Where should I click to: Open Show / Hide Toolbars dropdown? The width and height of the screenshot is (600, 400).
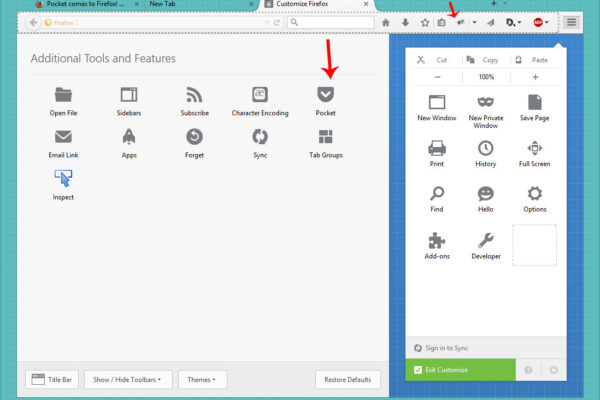tap(128, 379)
